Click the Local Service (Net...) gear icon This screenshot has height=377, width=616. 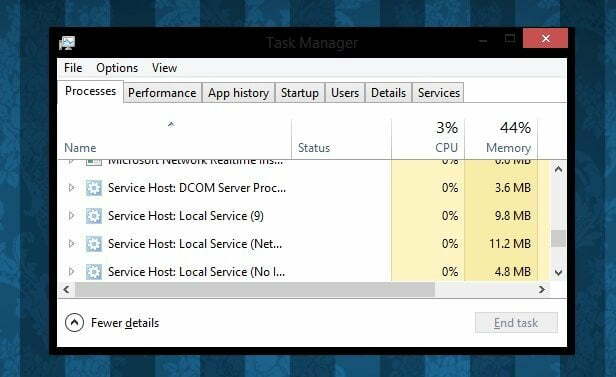coord(94,244)
